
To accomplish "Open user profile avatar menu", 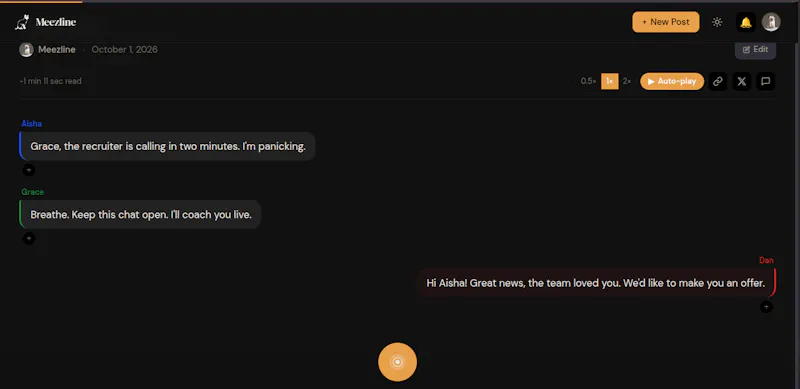I will (x=771, y=22).
